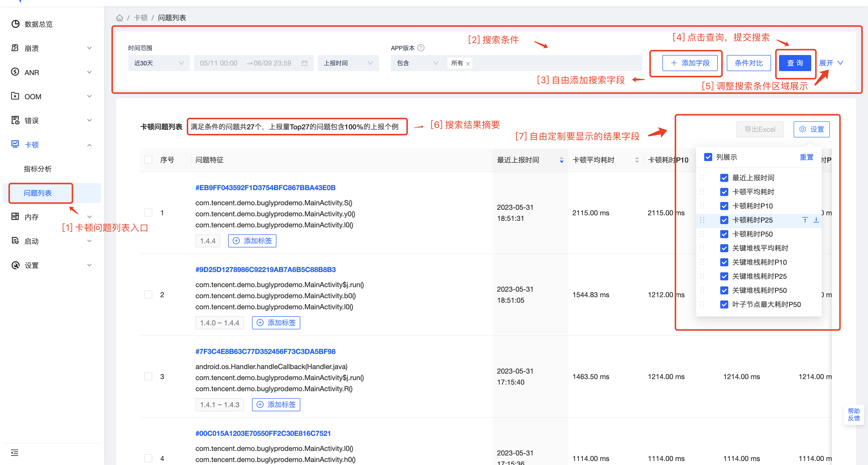The height and width of the screenshot is (465, 868).
Task: Collapse sidebar with the bottom menu-fold icon
Action: point(15,452)
